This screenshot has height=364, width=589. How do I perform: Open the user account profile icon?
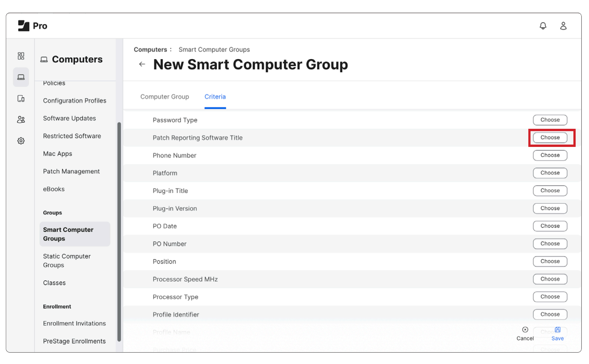(563, 26)
